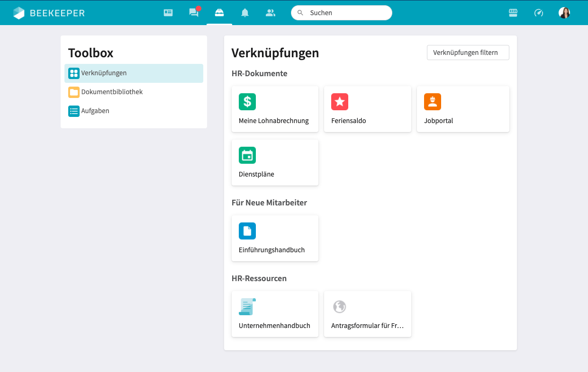Select the toolbox icon in navigation bar
Screen dimensions: 588x372
pos(219,13)
